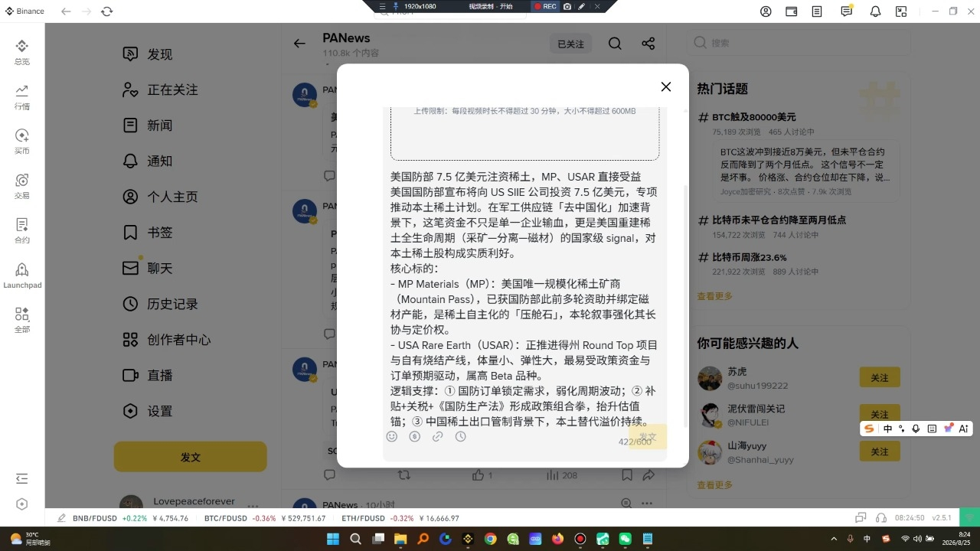Open 买币 in the left sidebar
Viewport: 980px width, 551px height.
tap(21, 142)
